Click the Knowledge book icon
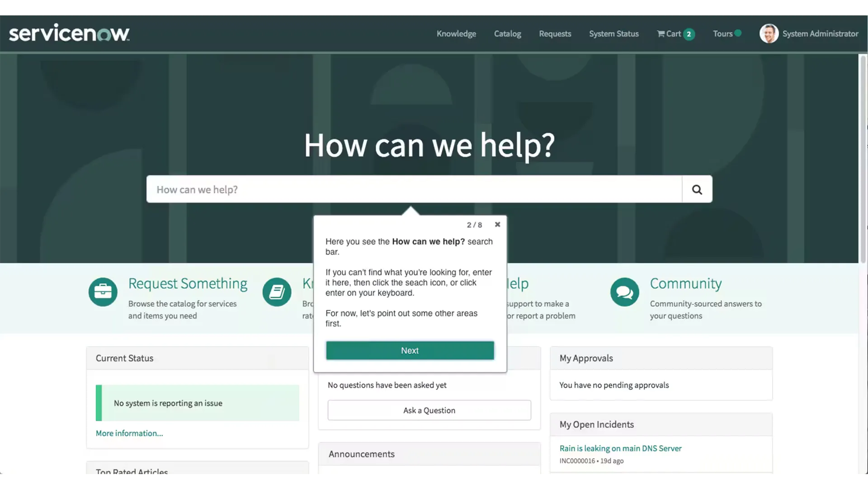The image size is (868, 489). (x=277, y=292)
